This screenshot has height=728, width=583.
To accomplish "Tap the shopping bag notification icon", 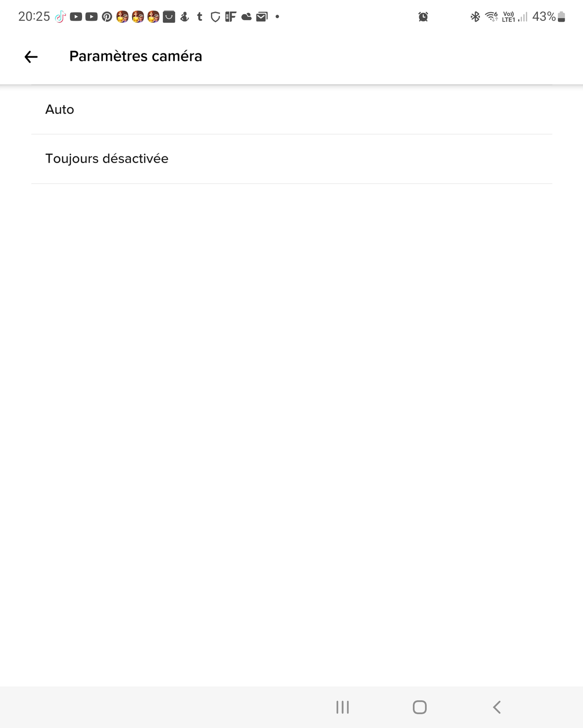I will tap(169, 17).
